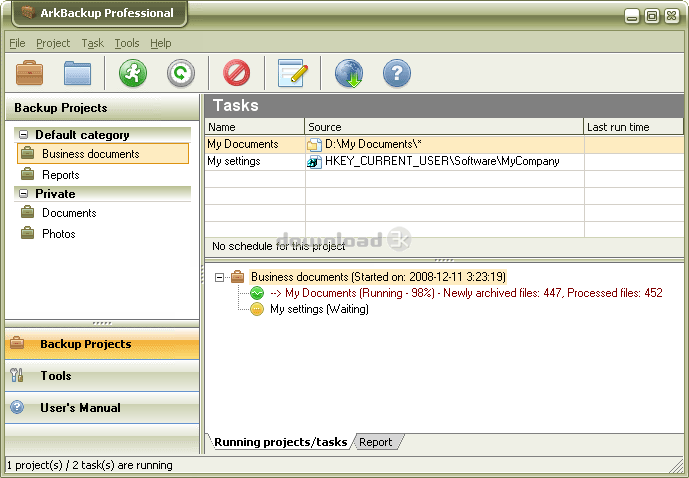This screenshot has height=478, width=689.
Task: Click the notepad with pencil toolbar icon
Action: pos(292,74)
